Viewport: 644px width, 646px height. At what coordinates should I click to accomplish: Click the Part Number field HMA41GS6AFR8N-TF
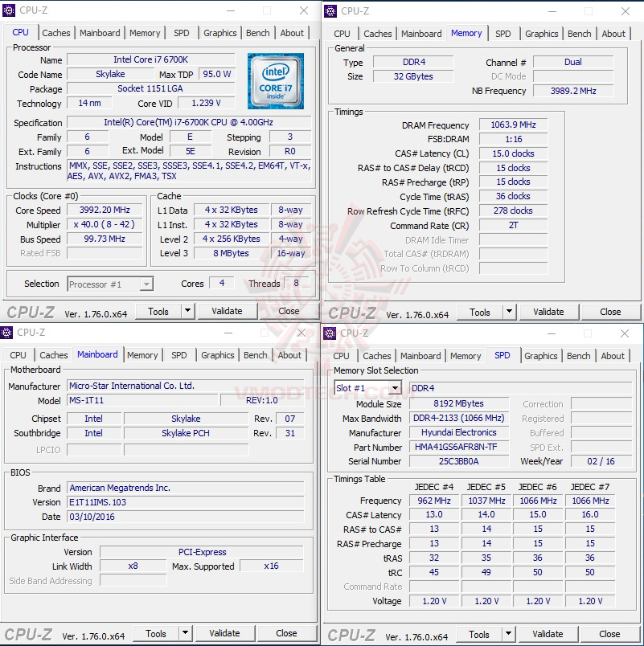(x=458, y=447)
